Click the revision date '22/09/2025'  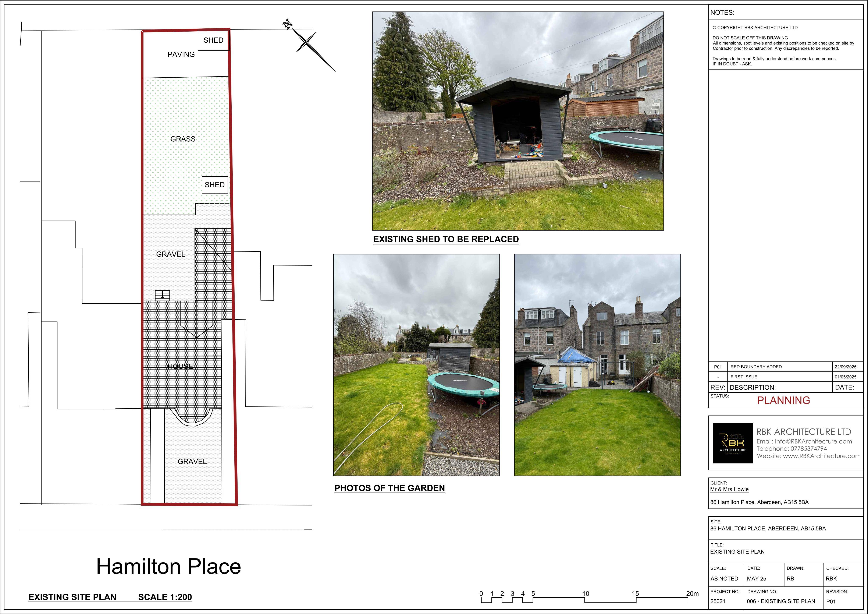coord(846,367)
